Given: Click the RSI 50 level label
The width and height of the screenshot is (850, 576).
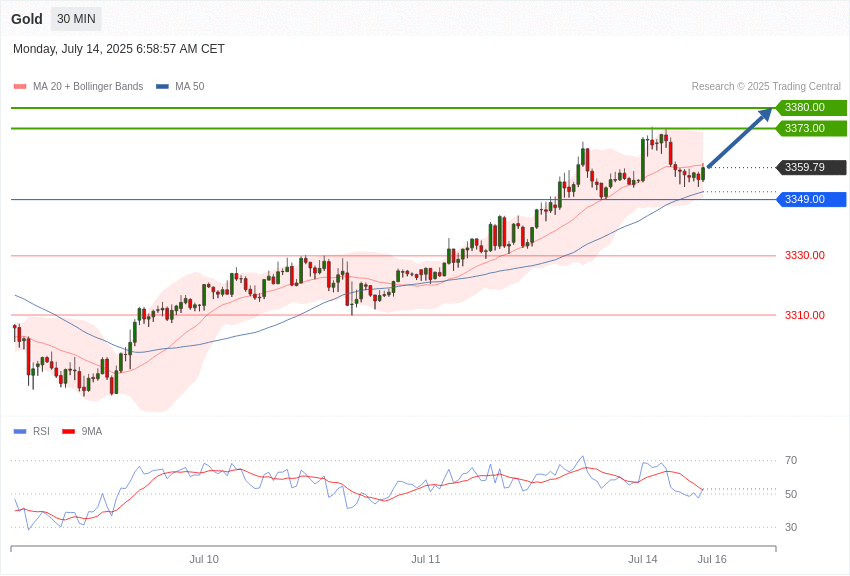Looking at the screenshot, I should (x=791, y=494).
